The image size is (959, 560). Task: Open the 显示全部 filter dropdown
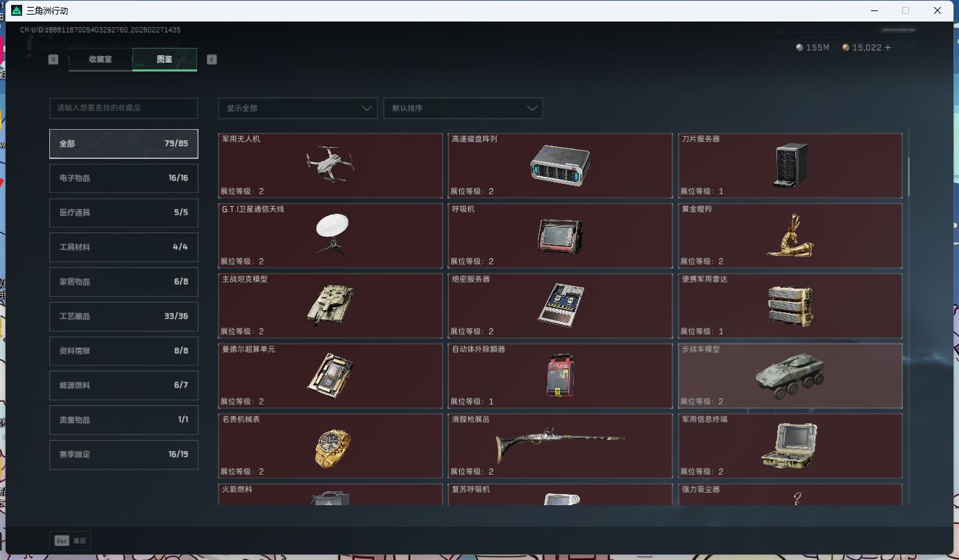[x=297, y=108]
